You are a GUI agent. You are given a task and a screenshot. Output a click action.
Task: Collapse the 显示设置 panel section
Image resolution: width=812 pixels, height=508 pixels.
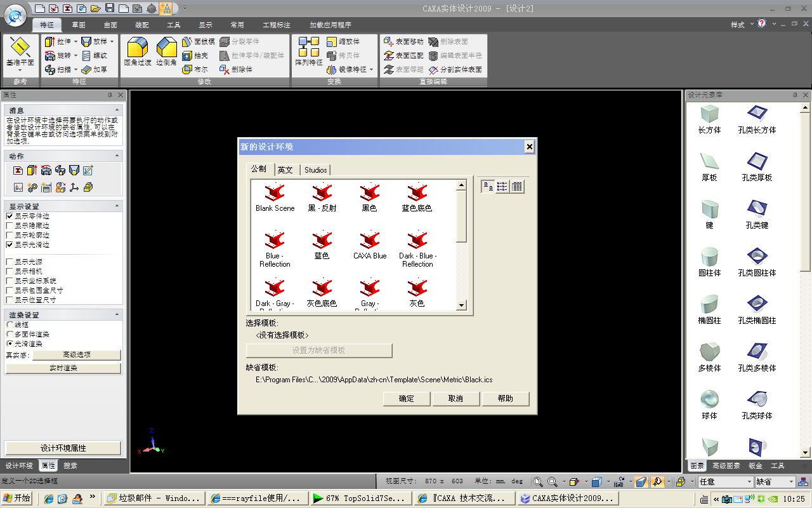pyautogui.click(x=117, y=206)
